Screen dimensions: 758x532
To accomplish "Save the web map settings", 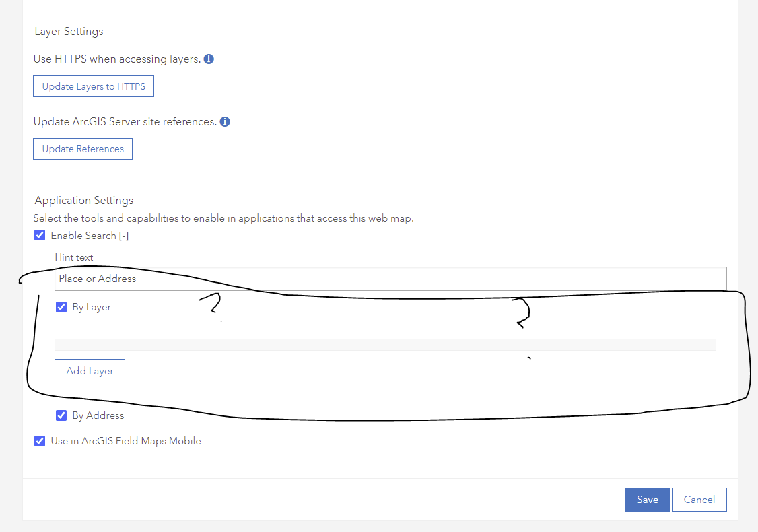I will pos(647,500).
